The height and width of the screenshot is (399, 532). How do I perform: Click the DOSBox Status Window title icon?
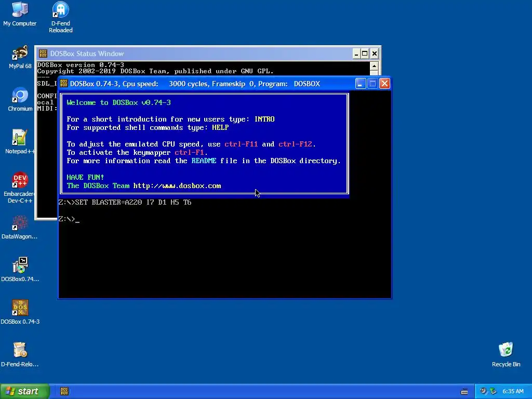pos(43,54)
